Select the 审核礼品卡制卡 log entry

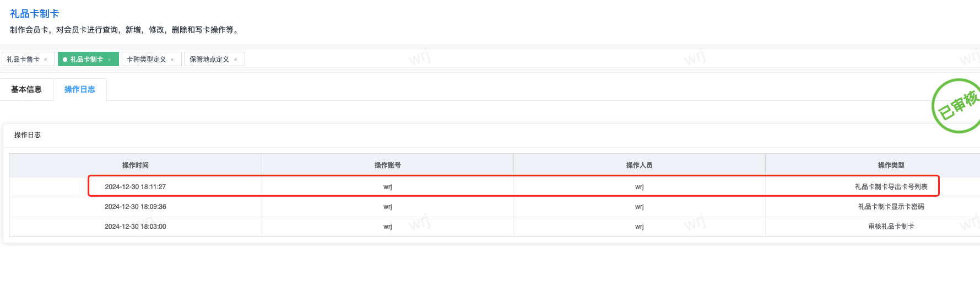[x=891, y=227]
